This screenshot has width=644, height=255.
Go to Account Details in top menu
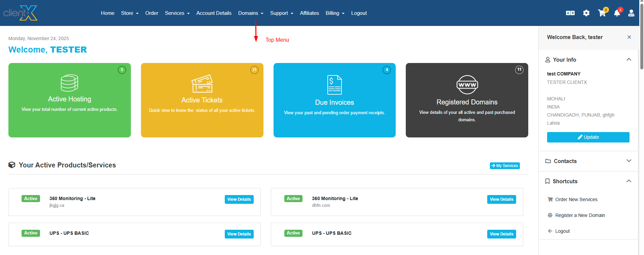pos(214,13)
